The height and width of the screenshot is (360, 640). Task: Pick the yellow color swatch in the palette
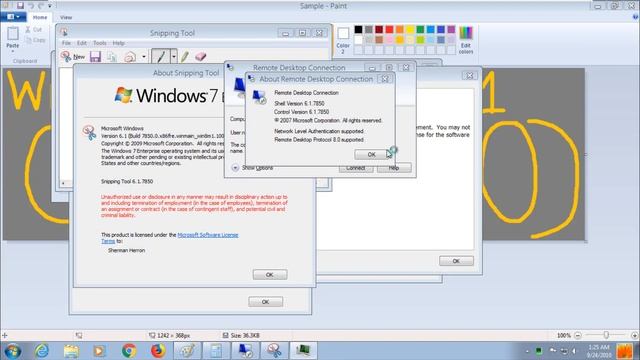(410, 29)
